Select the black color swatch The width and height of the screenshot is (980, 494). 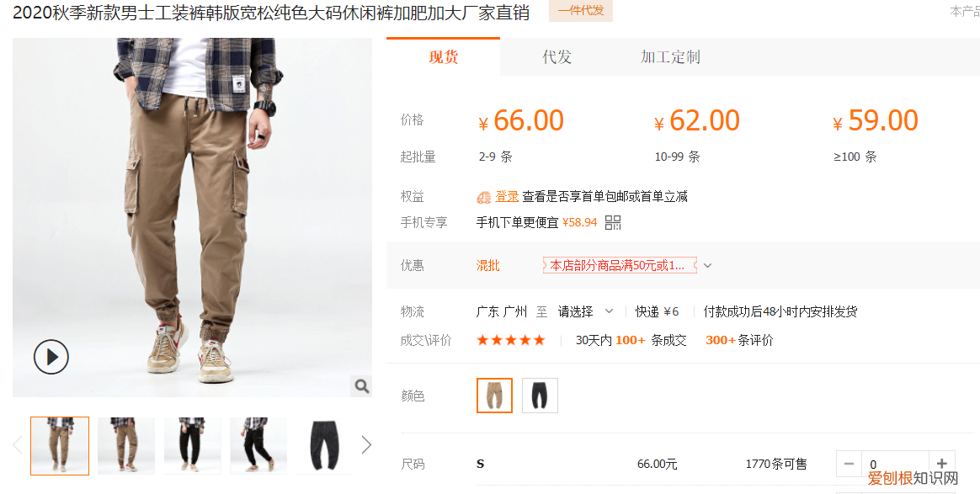coord(540,396)
